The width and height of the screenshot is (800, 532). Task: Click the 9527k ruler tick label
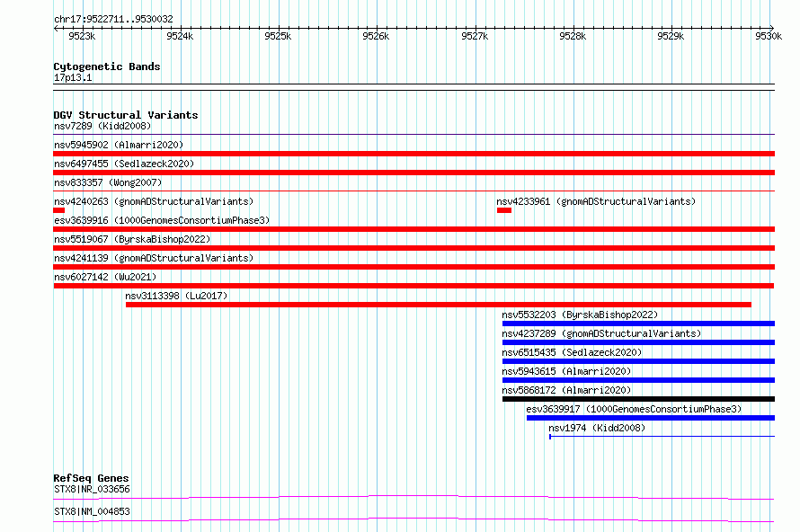[475, 36]
